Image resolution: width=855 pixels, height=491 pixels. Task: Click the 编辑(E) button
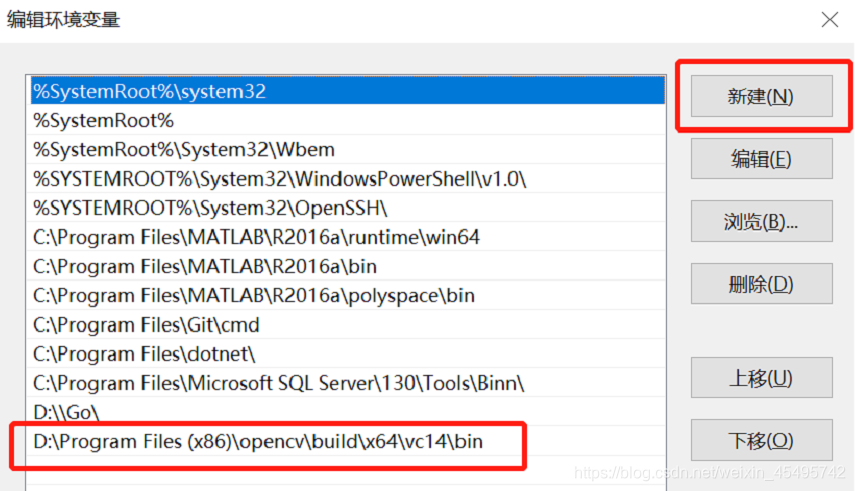pyautogui.click(x=761, y=159)
